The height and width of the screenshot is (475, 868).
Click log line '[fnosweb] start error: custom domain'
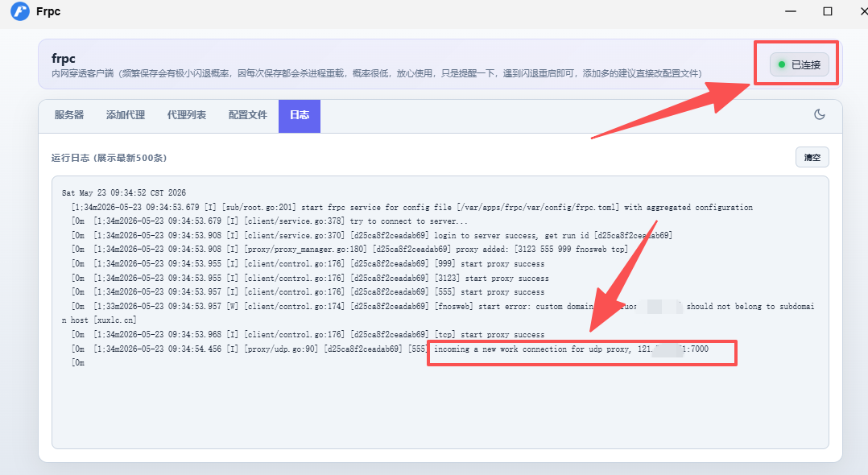tap(438, 313)
